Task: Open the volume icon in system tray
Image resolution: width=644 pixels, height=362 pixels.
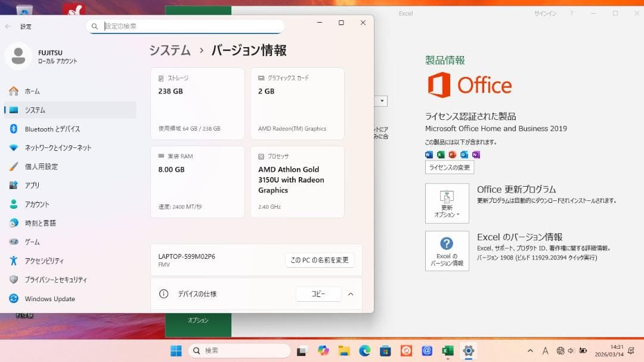Action: click(571, 351)
